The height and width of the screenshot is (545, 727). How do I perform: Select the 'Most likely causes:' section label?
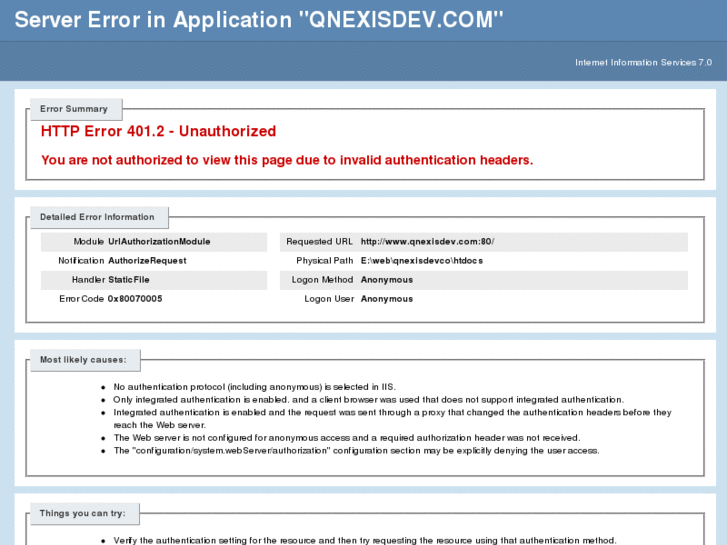(83, 360)
